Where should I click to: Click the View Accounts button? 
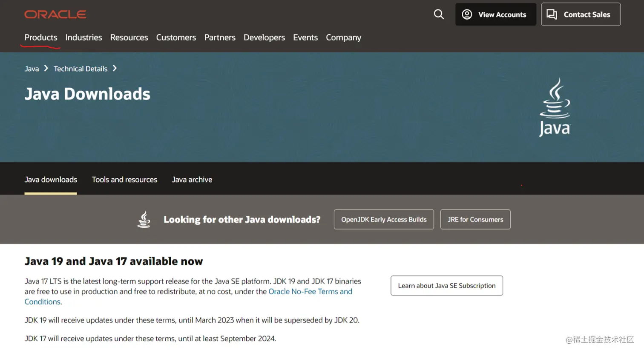pyautogui.click(x=495, y=15)
